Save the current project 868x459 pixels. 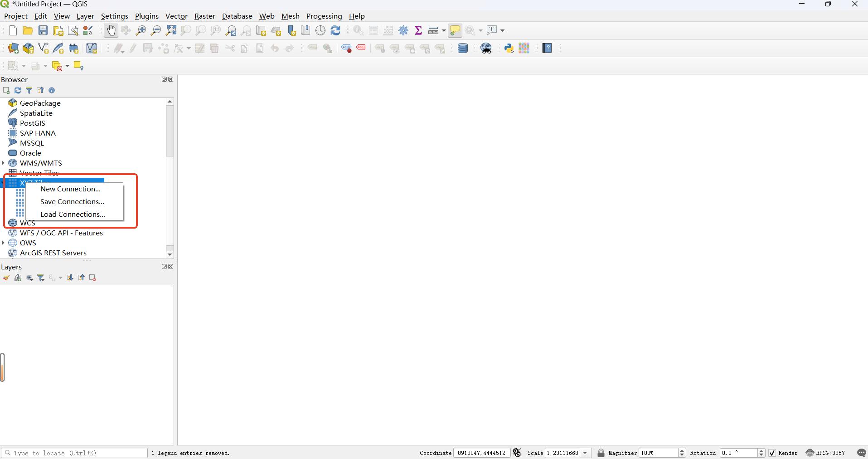43,30
